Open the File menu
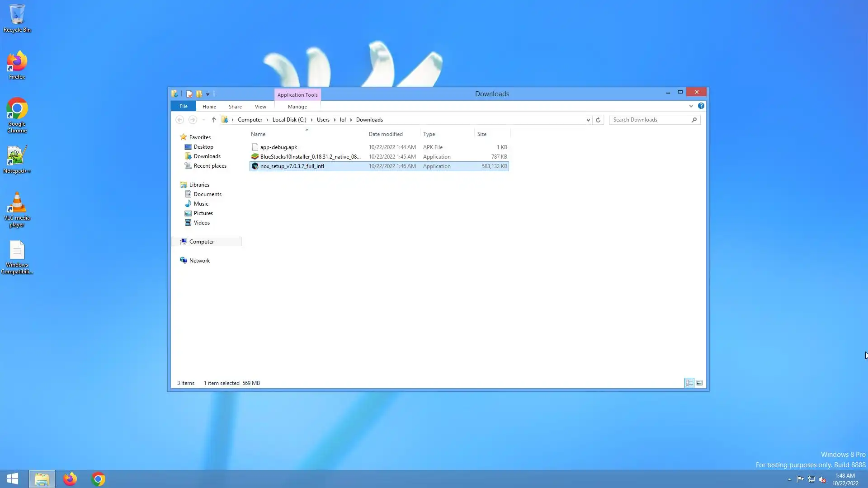Viewport: 868px width, 488px height. (x=183, y=106)
